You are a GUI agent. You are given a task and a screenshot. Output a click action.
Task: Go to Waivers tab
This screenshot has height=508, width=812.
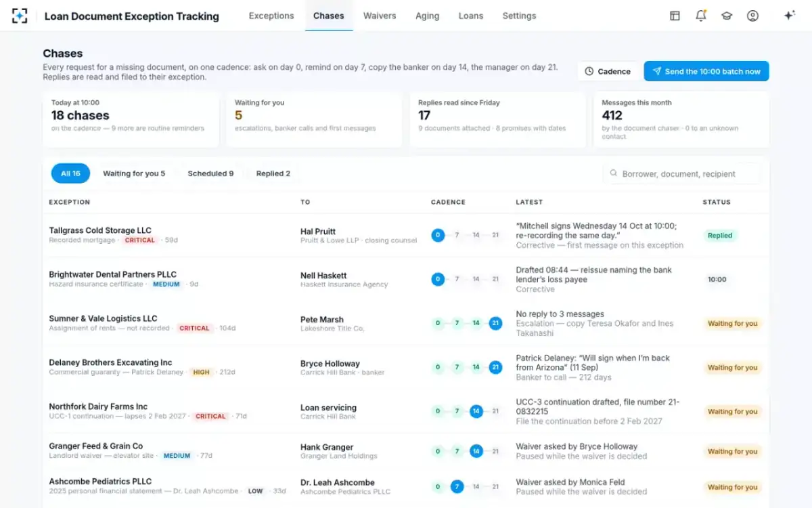380,16
